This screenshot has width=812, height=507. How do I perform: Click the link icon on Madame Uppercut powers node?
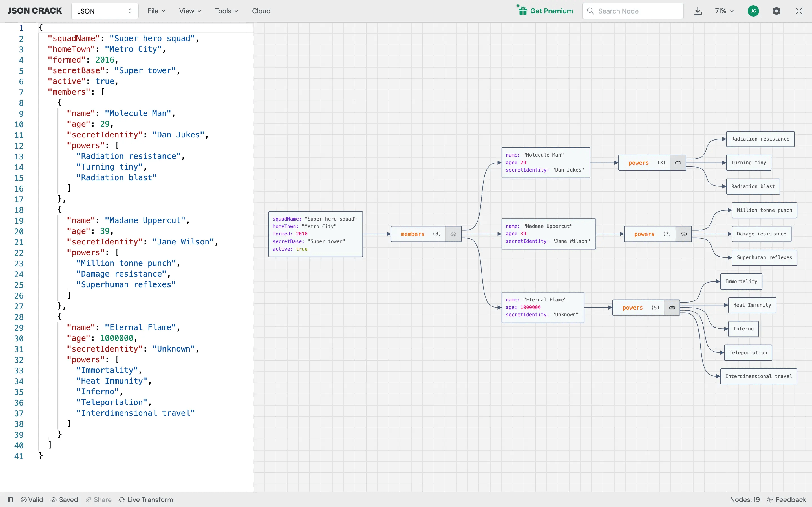tap(683, 234)
